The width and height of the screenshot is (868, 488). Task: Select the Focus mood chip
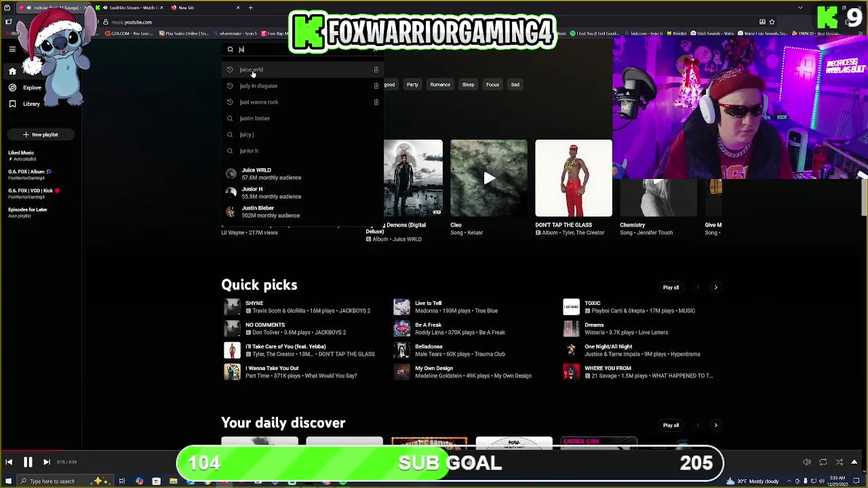[492, 85]
